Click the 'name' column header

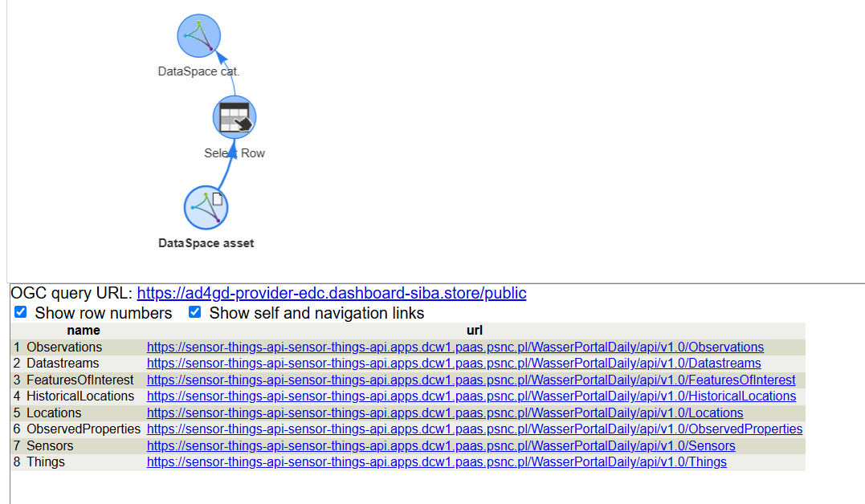[84, 330]
